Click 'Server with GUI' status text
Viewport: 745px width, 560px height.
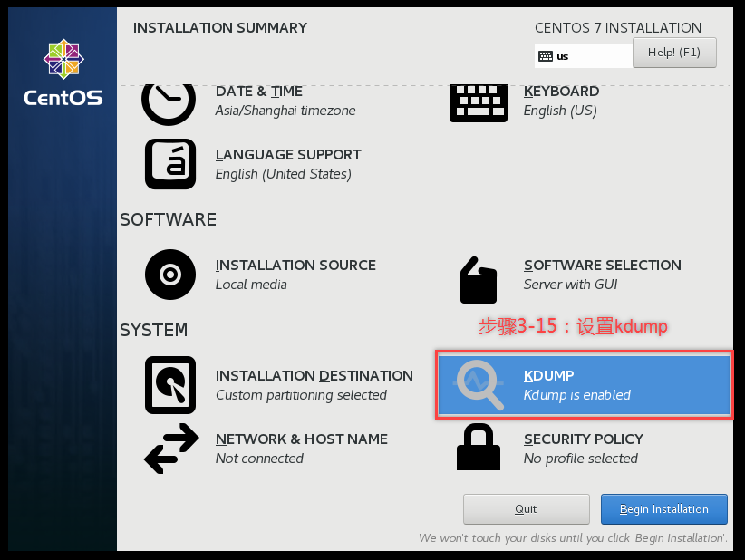pyautogui.click(x=570, y=285)
